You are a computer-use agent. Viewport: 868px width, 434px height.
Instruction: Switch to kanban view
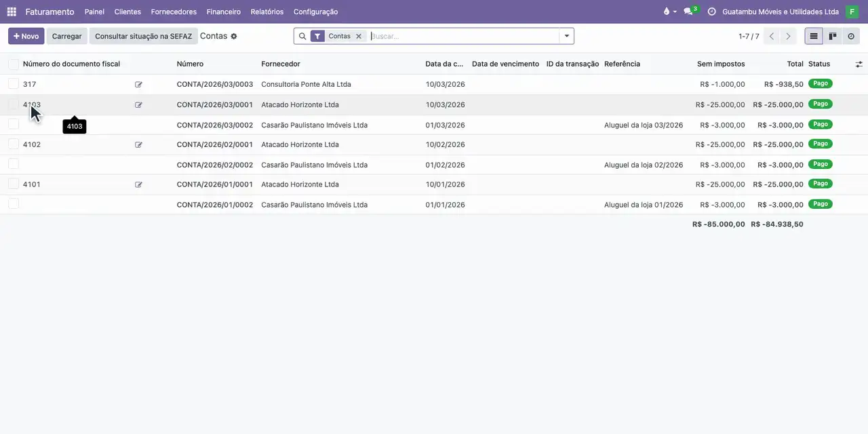[833, 36]
